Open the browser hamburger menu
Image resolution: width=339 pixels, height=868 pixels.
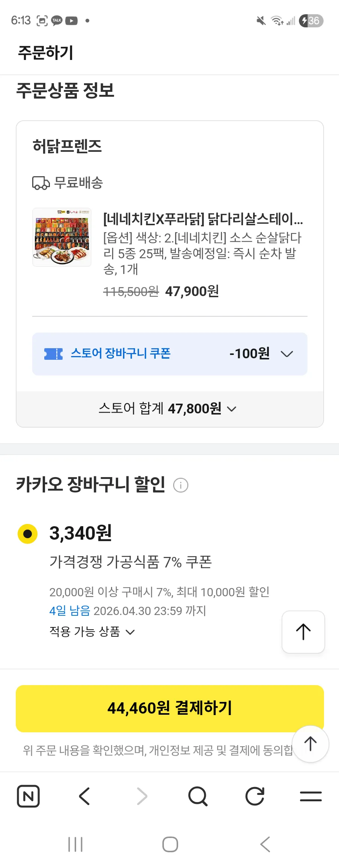tap(311, 796)
